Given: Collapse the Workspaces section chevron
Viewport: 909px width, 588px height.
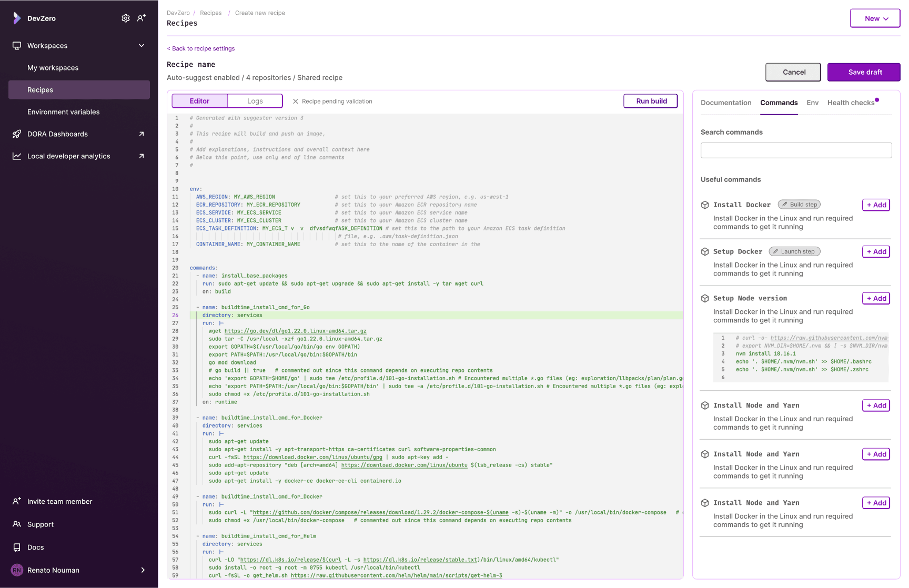Looking at the screenshot, I should tap(141, 45).
